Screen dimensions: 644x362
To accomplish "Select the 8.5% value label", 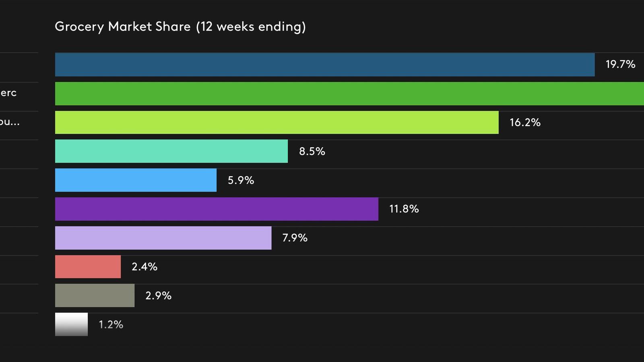I will click(x=312, y=151).
